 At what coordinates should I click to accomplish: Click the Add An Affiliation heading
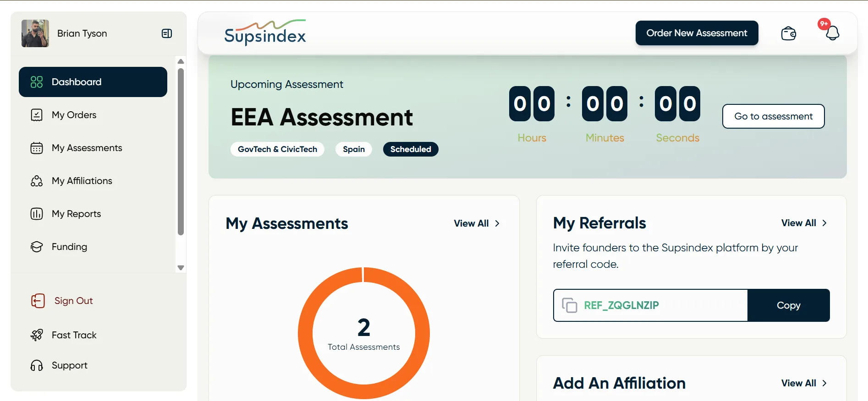pos(619,383)
